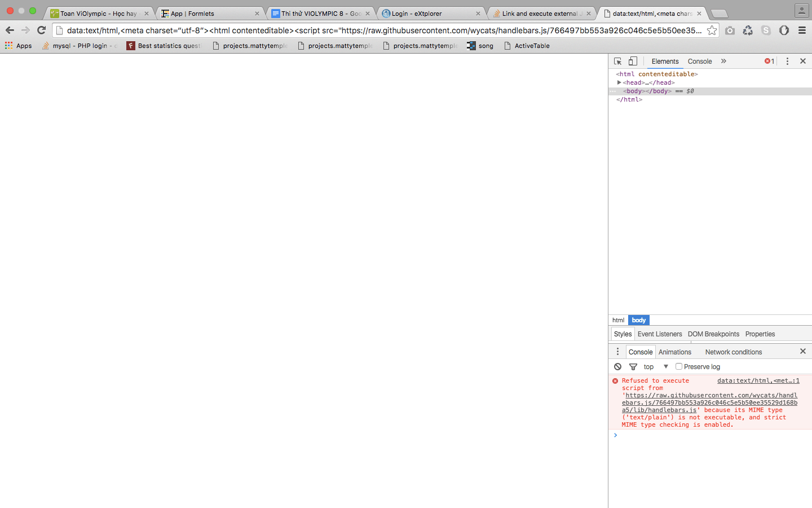Viewport: 812px width, 508px height.
Task: Close the Formlets tab
Action: click(x=257, y=14)
